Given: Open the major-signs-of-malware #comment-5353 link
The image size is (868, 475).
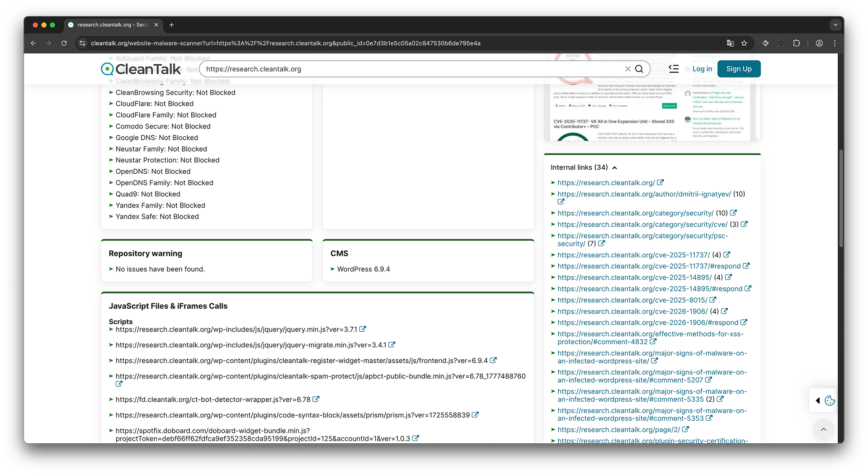Looking at the screenshot, I should (x=652, y=414).
